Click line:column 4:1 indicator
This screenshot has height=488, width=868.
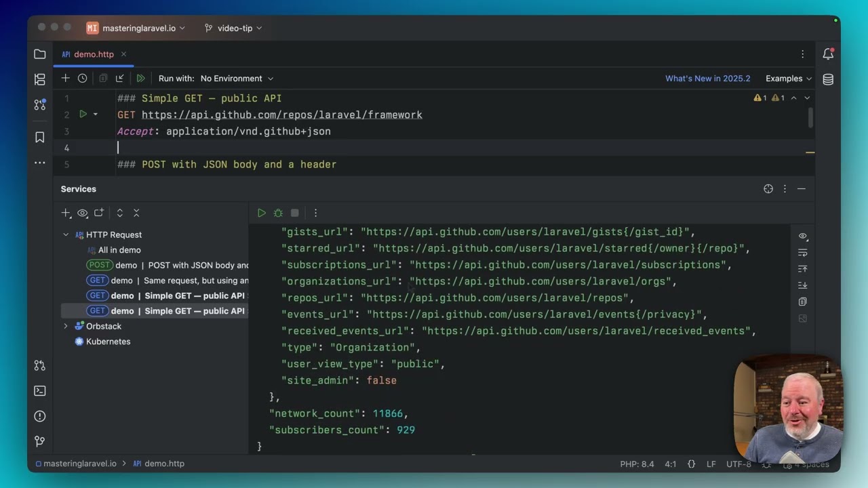coord(670,464)
